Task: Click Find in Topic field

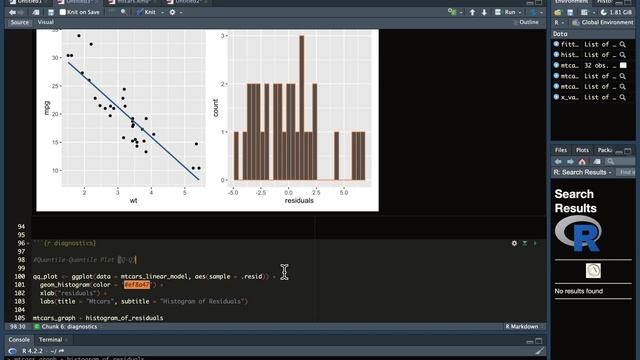Action: (x=626, y=172)
